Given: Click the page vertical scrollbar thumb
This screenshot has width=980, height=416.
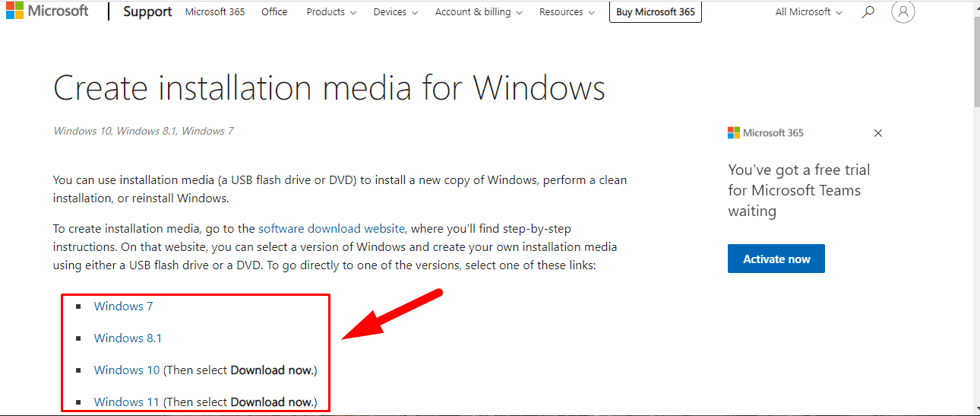Looking at the screenshot, I should 976,61.
